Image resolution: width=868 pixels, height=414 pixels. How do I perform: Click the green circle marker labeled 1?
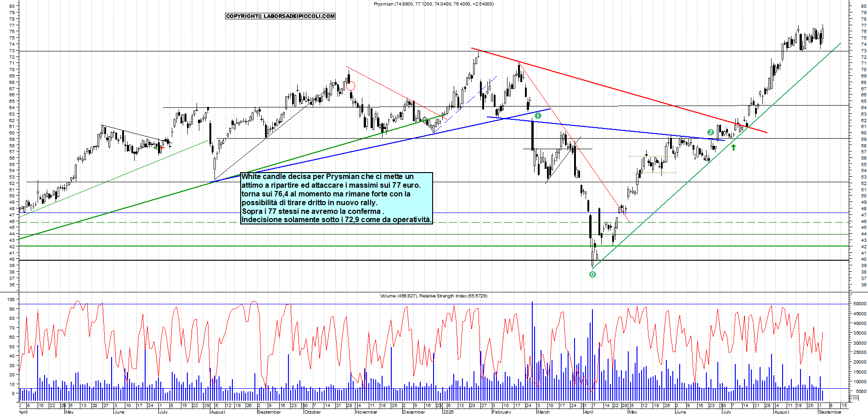pos(538,116)
